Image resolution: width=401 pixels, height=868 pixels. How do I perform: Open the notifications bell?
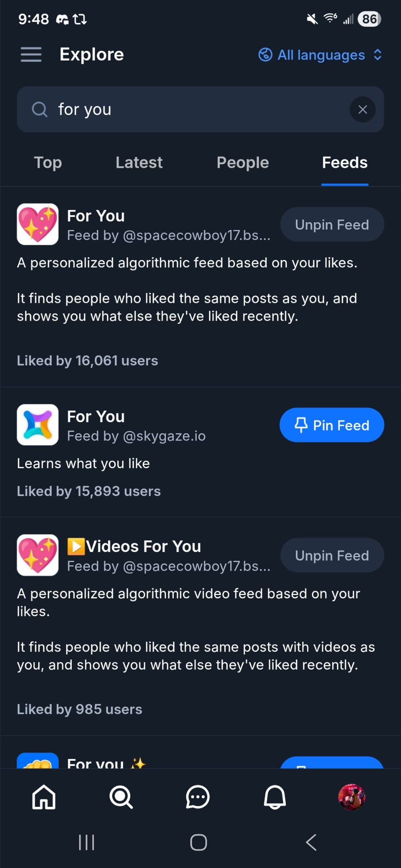[275, 797]
